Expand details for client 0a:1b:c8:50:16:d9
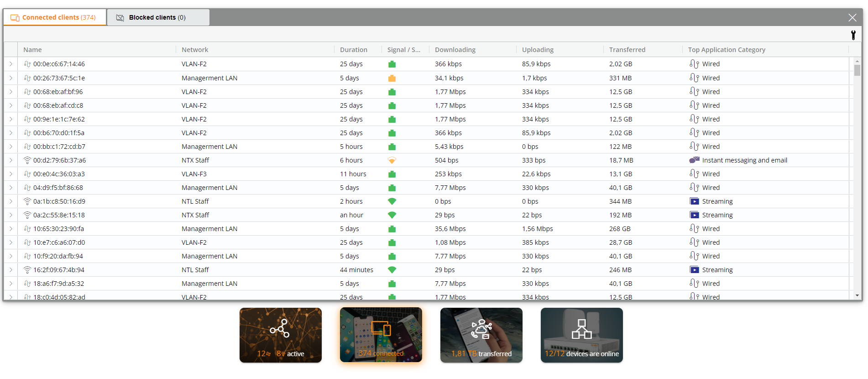 11,201
